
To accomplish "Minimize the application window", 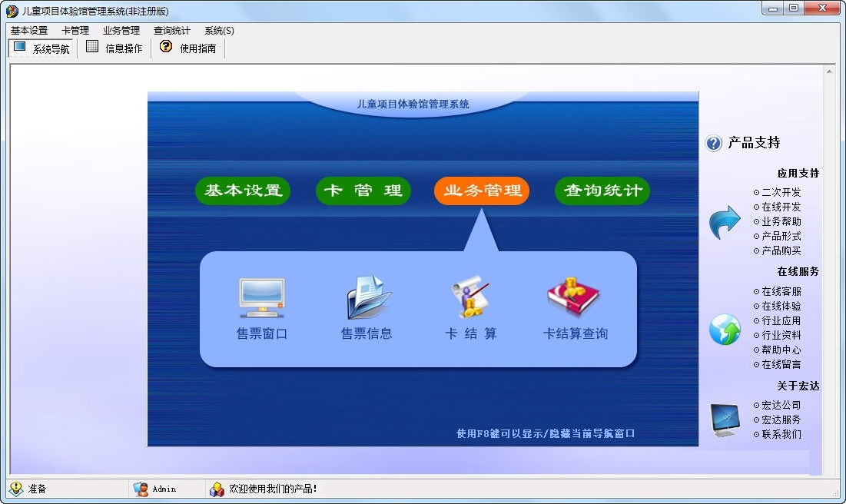I will (773, 8).
